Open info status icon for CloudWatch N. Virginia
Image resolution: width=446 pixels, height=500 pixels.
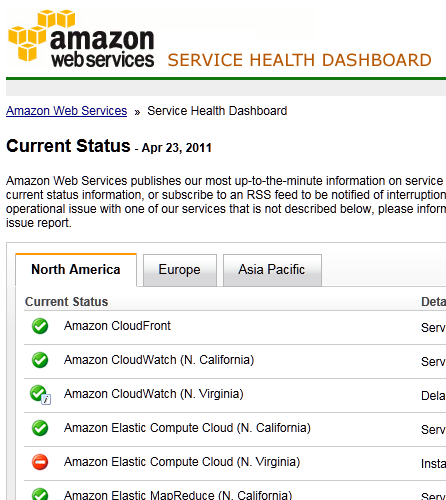coord(40,395)
